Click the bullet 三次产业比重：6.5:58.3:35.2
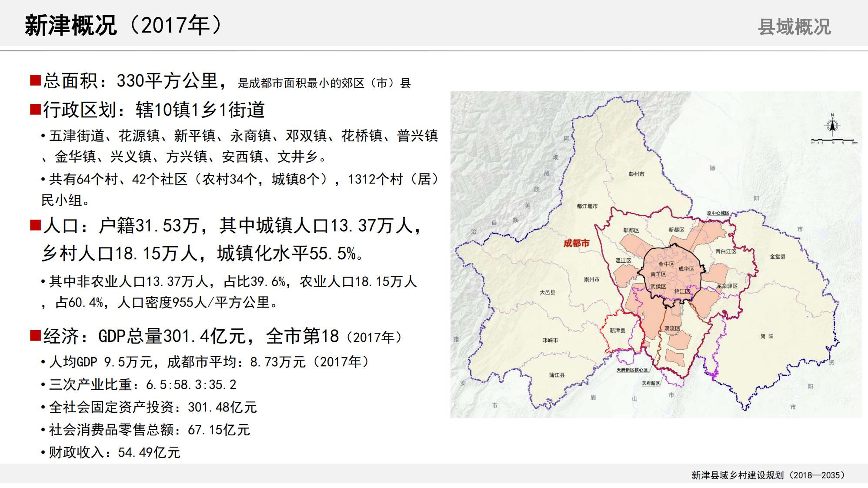Viewport: 868px width, 488px height. [x=139, y=384]
